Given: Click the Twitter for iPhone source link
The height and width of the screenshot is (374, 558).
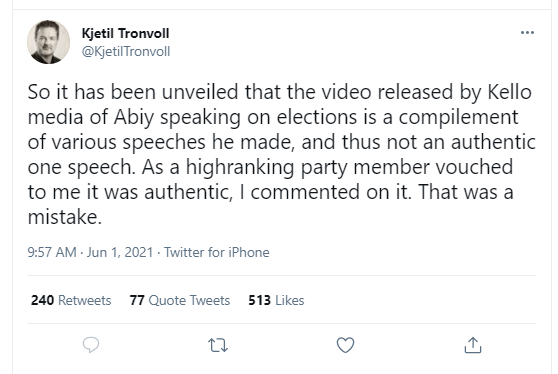Looking at the screenshot, I should pos(216,252).
